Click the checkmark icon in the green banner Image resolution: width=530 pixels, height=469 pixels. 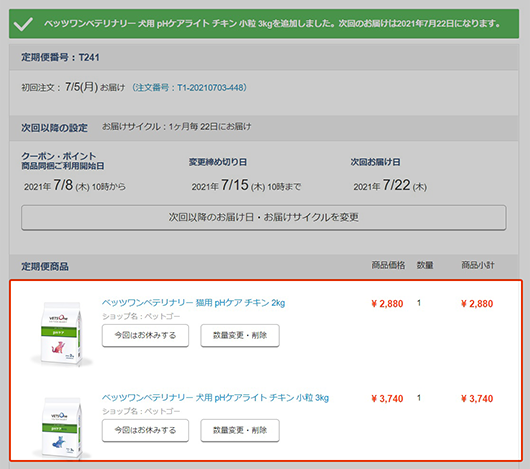[23, 24]
